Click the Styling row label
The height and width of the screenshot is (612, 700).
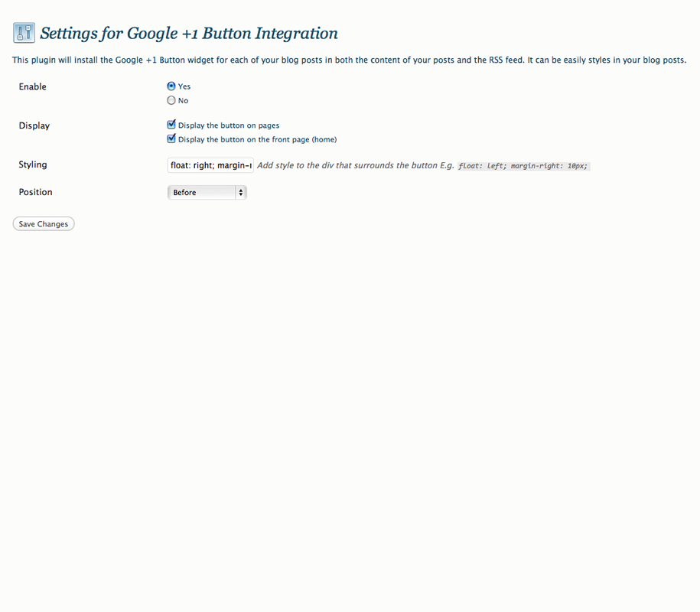(33, 164)
